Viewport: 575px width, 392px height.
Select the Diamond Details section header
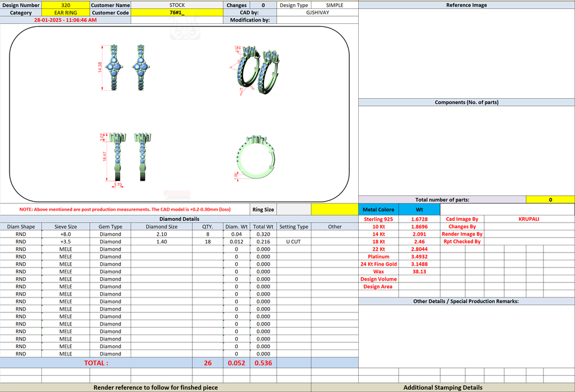[x=179, y=219]
